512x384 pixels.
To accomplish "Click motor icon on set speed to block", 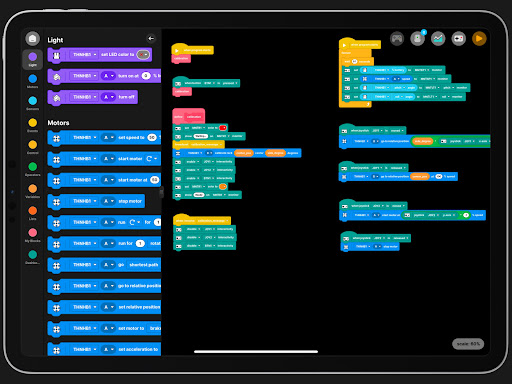I will click(x=57, y=138).
